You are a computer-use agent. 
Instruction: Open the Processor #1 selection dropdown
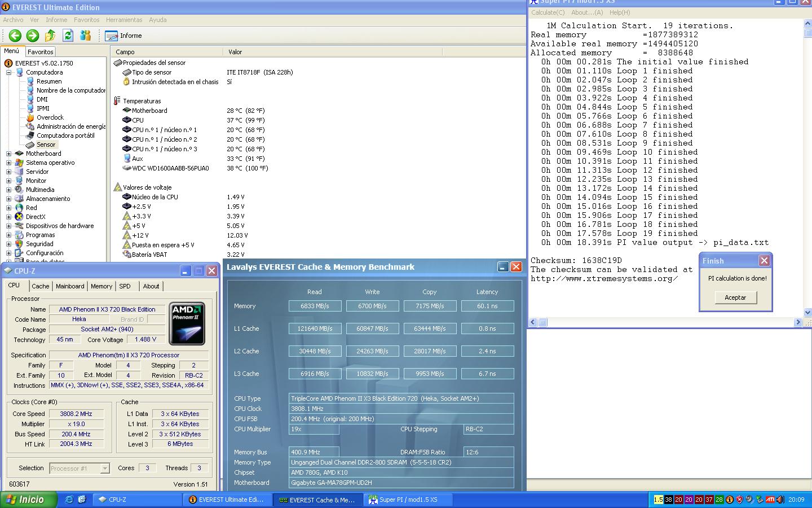[80, 468]
